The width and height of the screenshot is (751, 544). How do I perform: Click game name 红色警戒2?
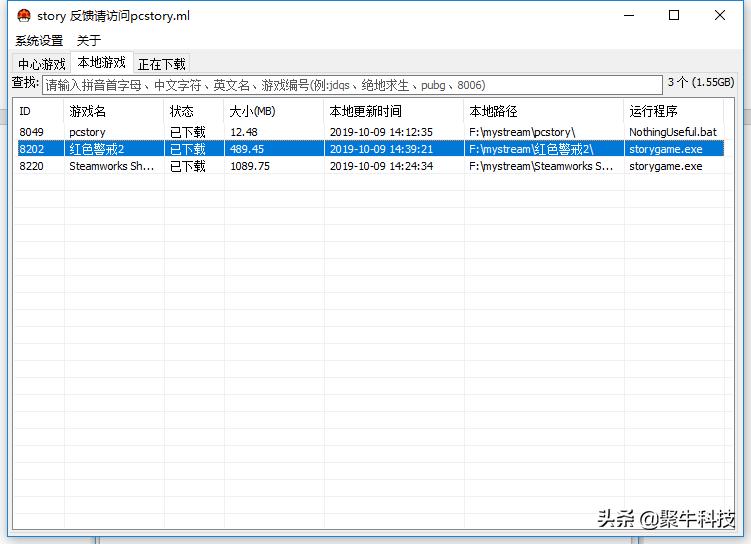[96, 149]
